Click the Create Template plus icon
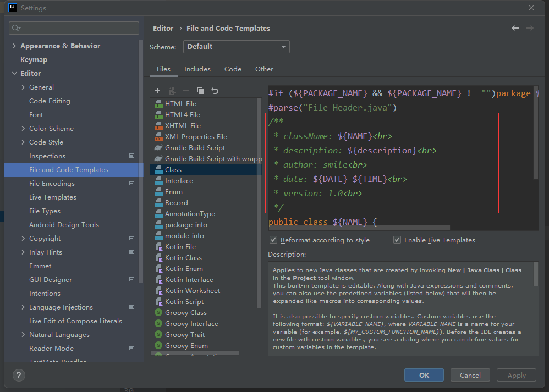549x392 pixels. coord(157,91)
